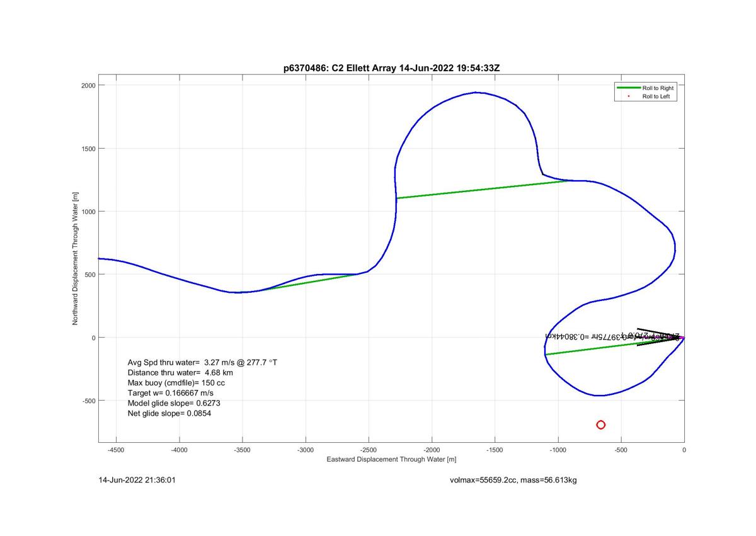756x536 pixels.
Task: Click the -4000 tick label on the x-axis
Action: pos(179,450)
